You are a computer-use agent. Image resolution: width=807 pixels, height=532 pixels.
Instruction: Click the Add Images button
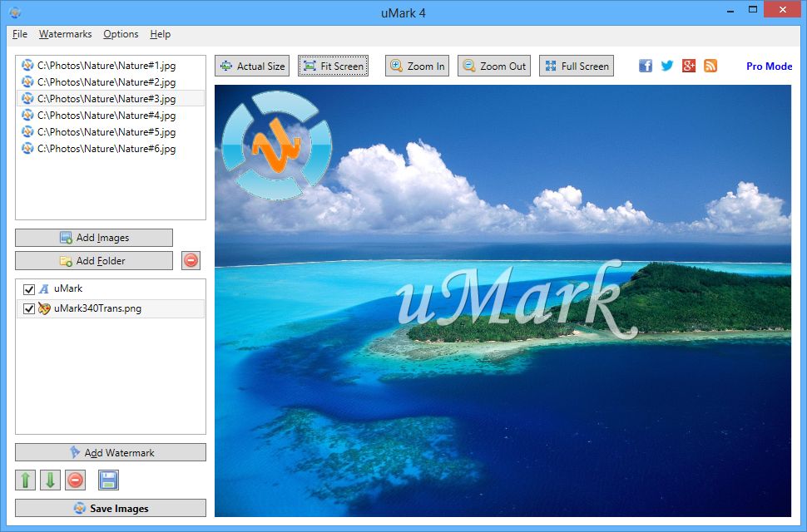tap(94, 238)
